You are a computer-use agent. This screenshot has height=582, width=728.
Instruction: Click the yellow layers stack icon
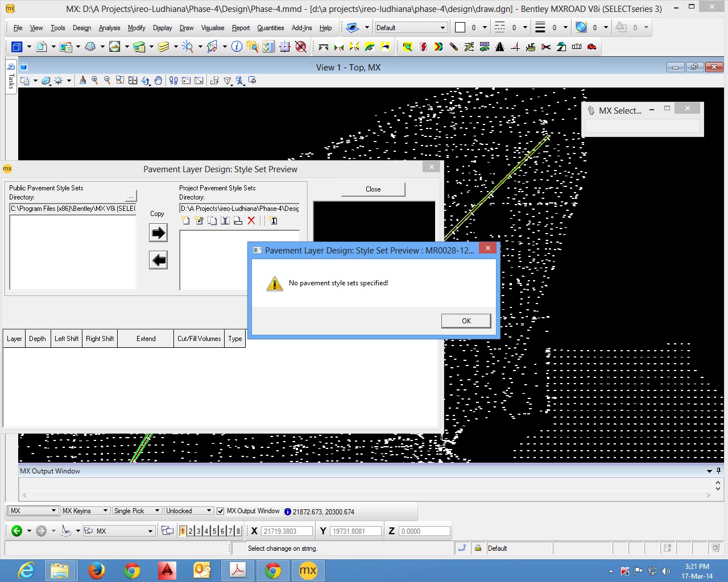pyautogui.click(x=164, y=47)
